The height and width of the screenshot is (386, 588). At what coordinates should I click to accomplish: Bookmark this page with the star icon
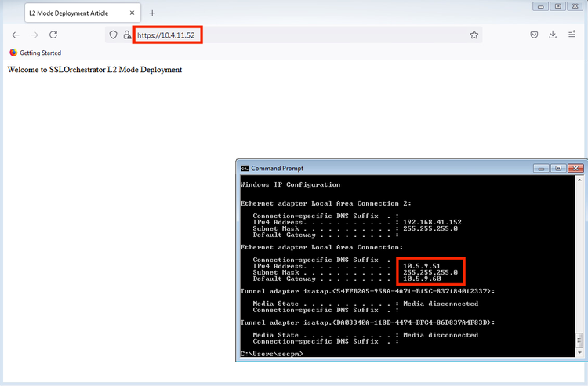coord(474,35)
